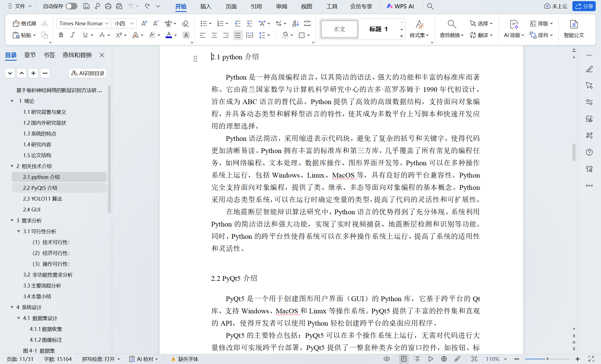Click the increase indent icon
601x364 pixels.
pos(249,23)
